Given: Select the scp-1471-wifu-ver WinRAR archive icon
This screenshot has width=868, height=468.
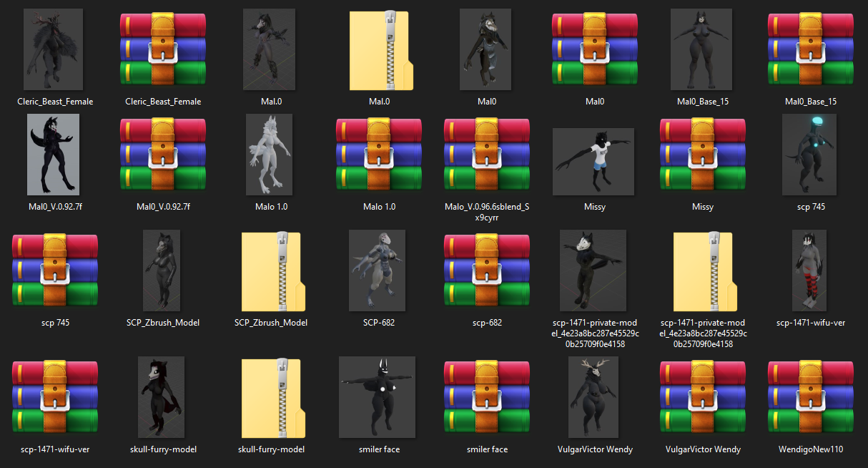Looking at the screenshot, I should click(55, 397).
